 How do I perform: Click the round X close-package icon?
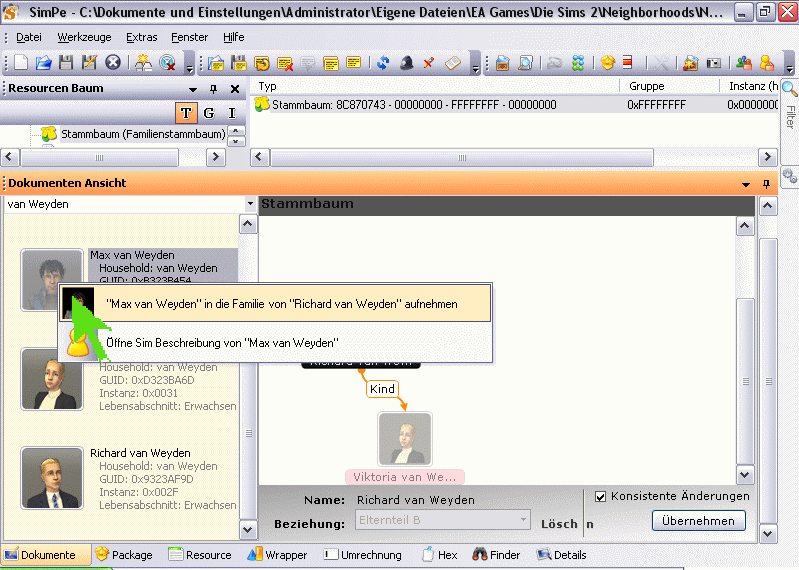tap(113, 63)
